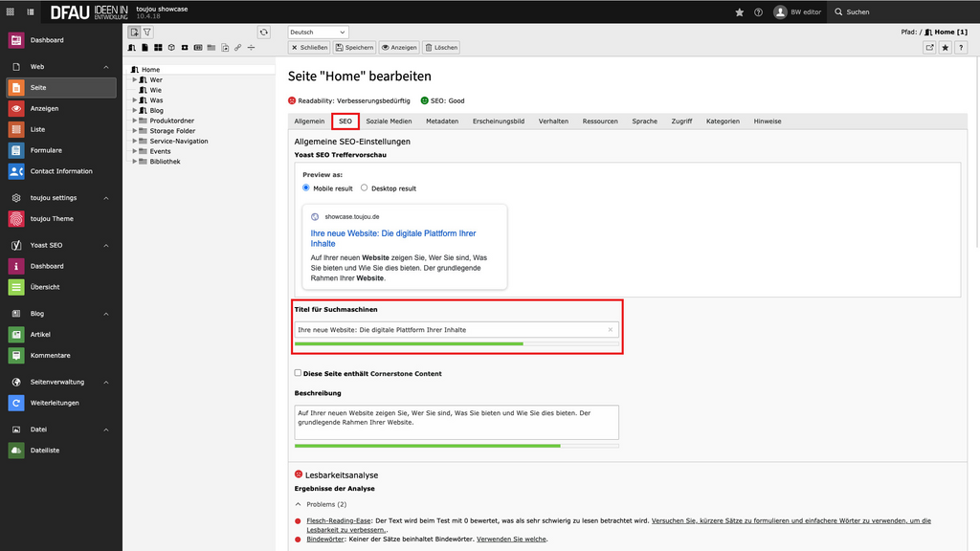
Task: Open record in new window icon
Action: (929, 47)
